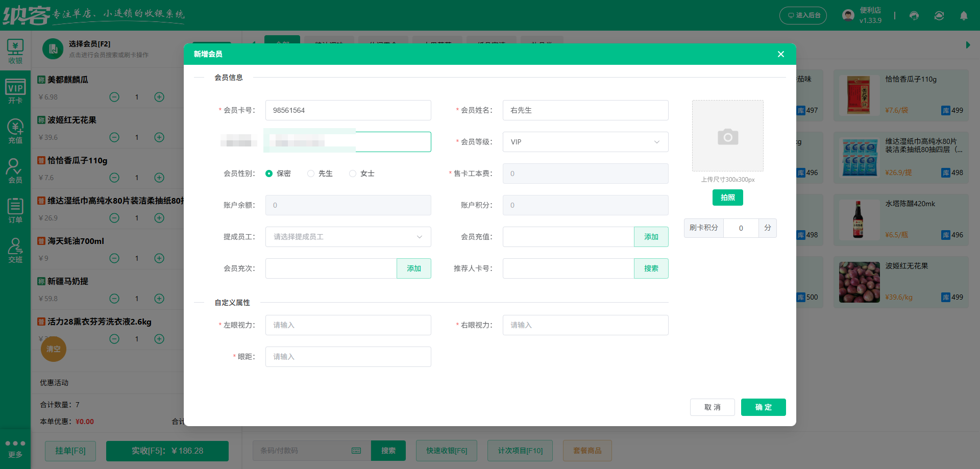Open the 提成员工 employee dropdown
The image size is (980, 469).
pyautogui.click(x=348, y=237)
